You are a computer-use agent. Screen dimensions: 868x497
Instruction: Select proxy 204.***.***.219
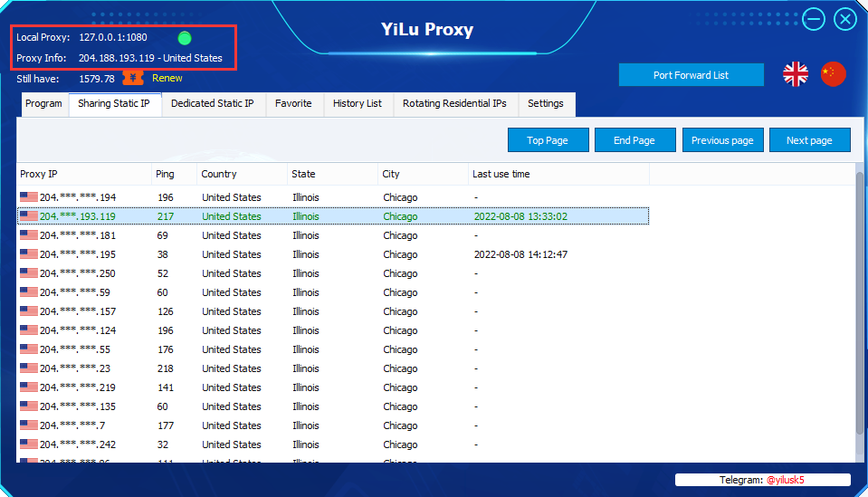(x=333, y=387)
